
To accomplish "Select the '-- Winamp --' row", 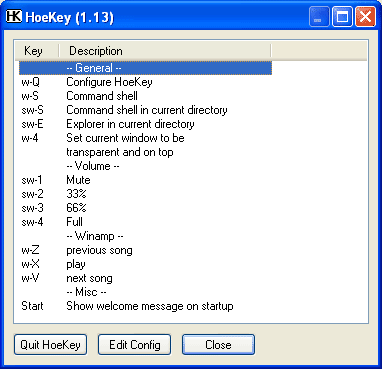I will point(146,236).
